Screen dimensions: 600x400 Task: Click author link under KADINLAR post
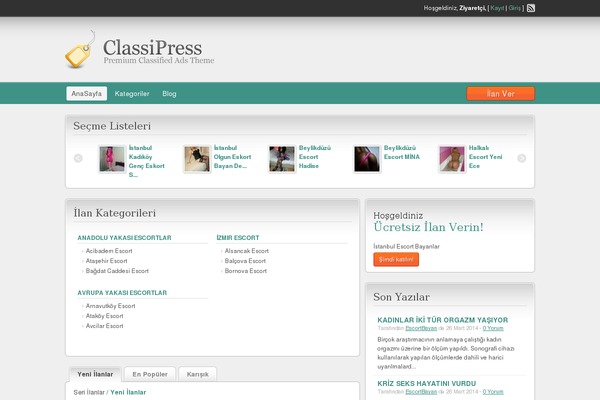coord(421,328)
